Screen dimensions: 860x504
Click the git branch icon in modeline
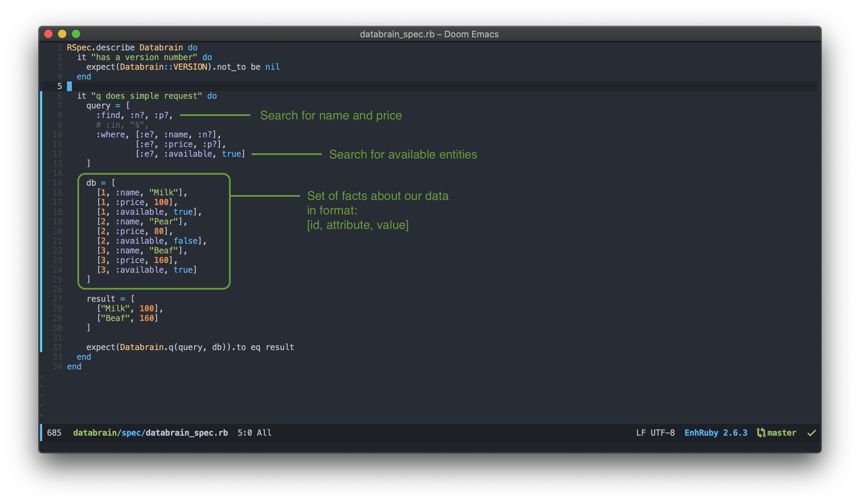[761, 433]
